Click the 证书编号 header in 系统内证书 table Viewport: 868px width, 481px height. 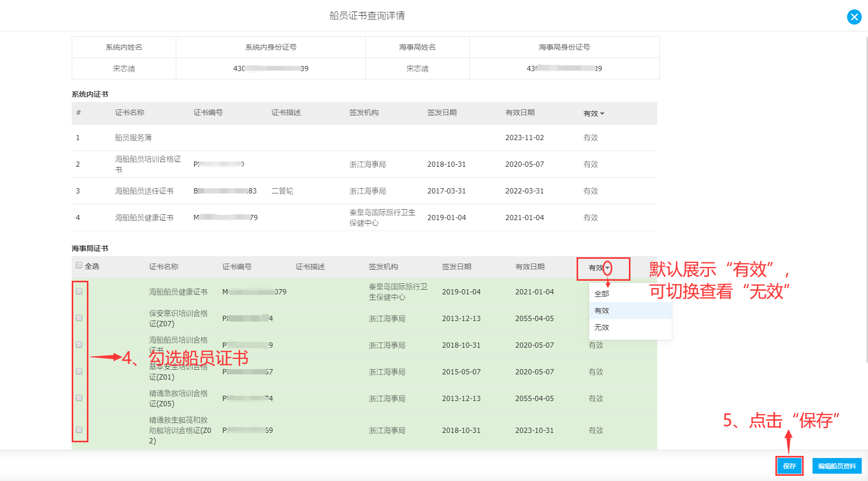coord(208,112)
